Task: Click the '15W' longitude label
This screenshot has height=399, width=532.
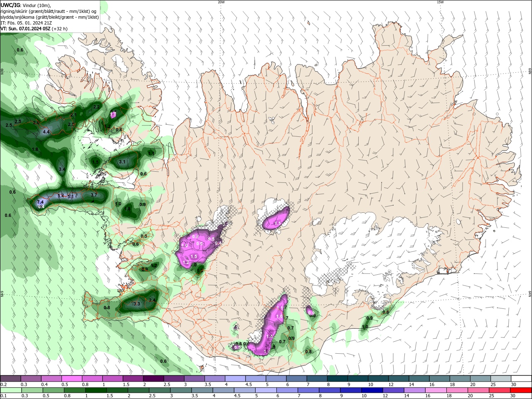Action: tap(440, 2)
